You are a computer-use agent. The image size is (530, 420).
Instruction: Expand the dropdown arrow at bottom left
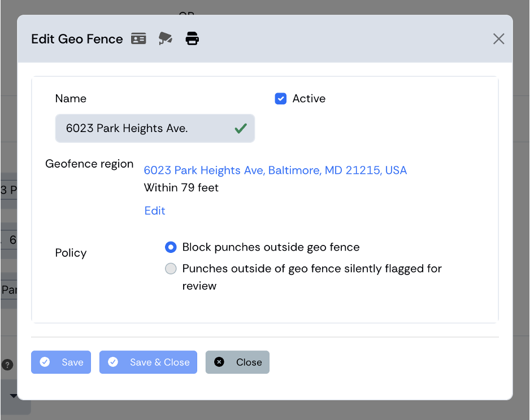(14, 396)
